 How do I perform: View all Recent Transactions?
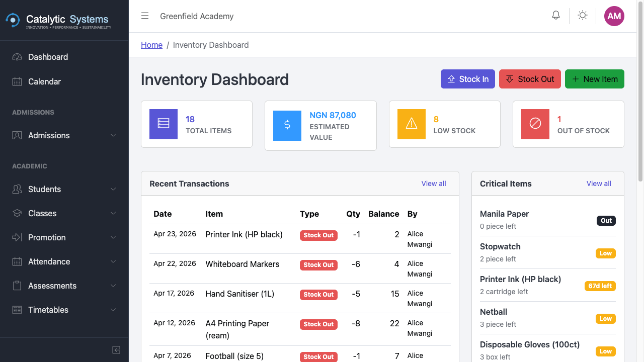point(434,184)
